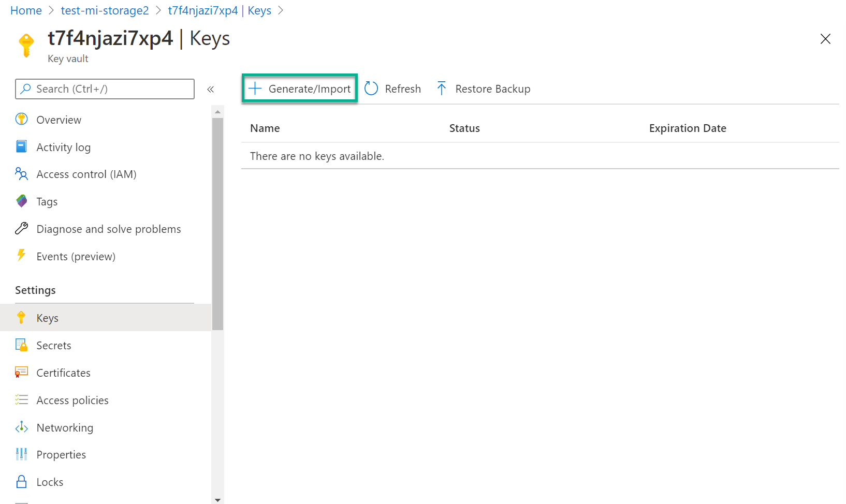Image resolution: width=846 pixels, height=504 pixels.
Task: Navigate to test-mi-storage2 breadcrumb link
Action: (105, 10)
